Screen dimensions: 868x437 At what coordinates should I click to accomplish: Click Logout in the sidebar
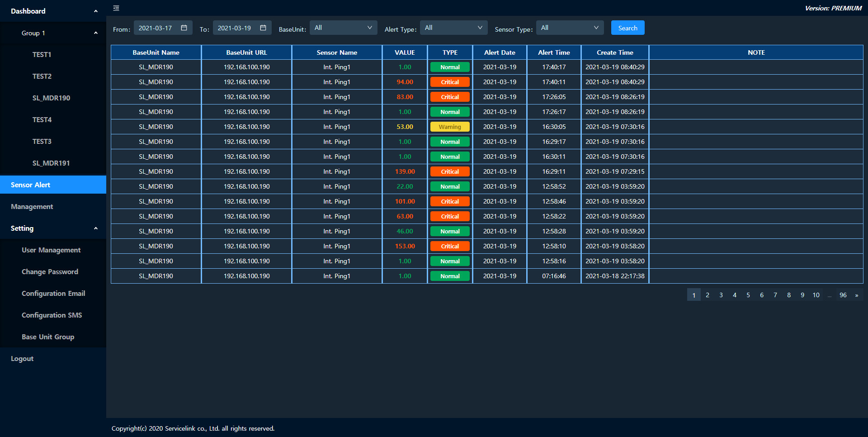click(x=22, y=359)
